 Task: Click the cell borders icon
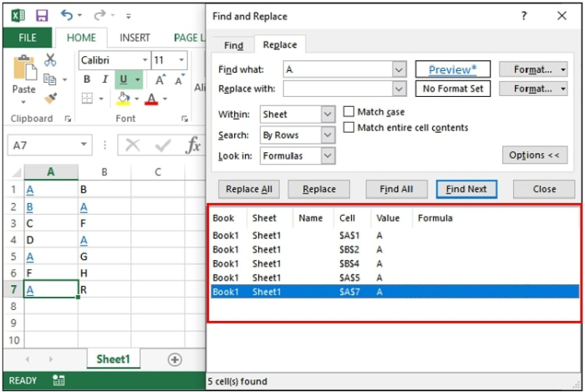pos(87,99)
